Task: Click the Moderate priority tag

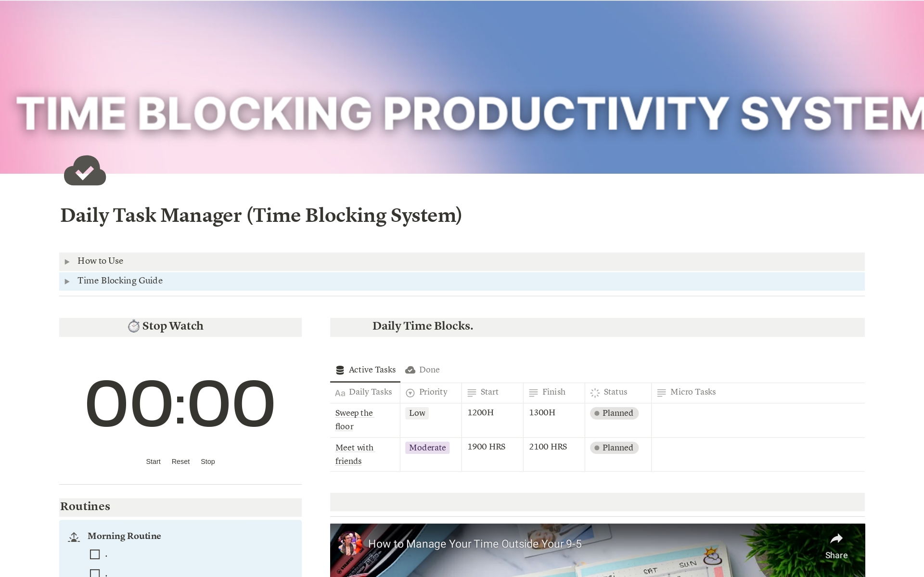Action: (427, 448)
